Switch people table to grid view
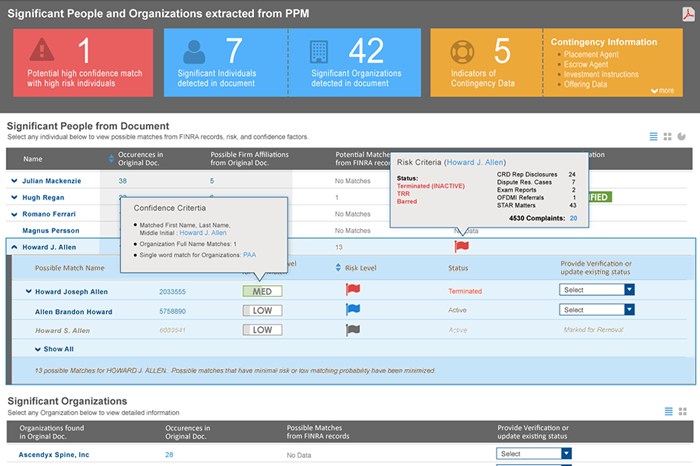Image resolution: width=700 pixels, height=466 pixels. tap(668, 136)
